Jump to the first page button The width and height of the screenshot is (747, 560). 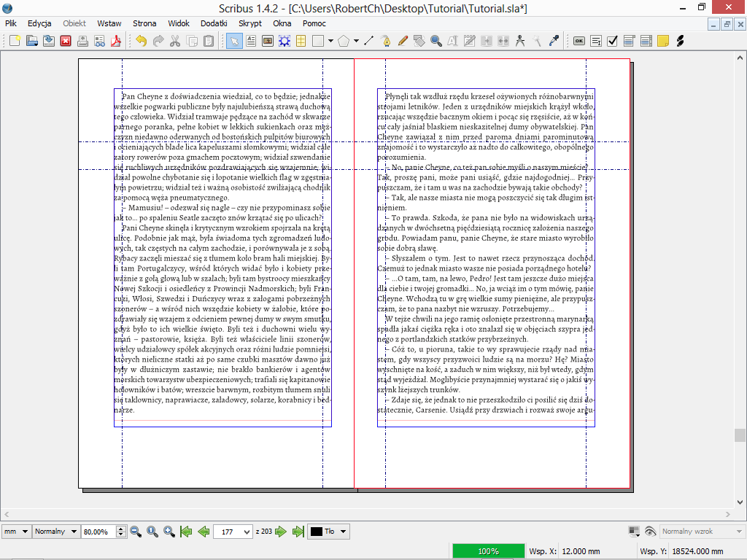point(187,532)
